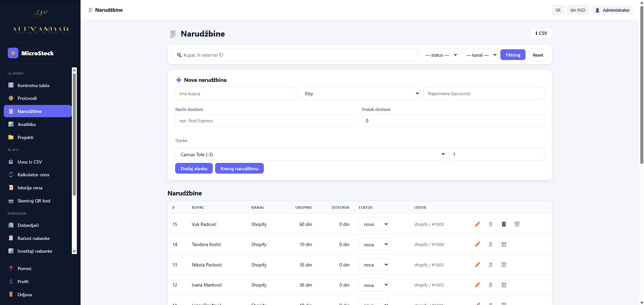
Task: Click the Ime kupca input field
Action: coord(236,94)
